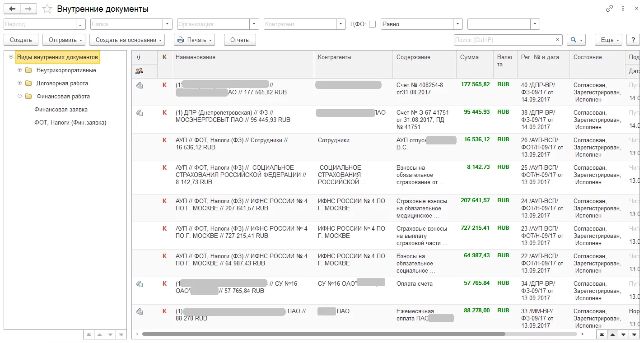The height and width of the screenshot is (343, 644).
Task: Go back with the left arrow button
Action: click(12, 9)
